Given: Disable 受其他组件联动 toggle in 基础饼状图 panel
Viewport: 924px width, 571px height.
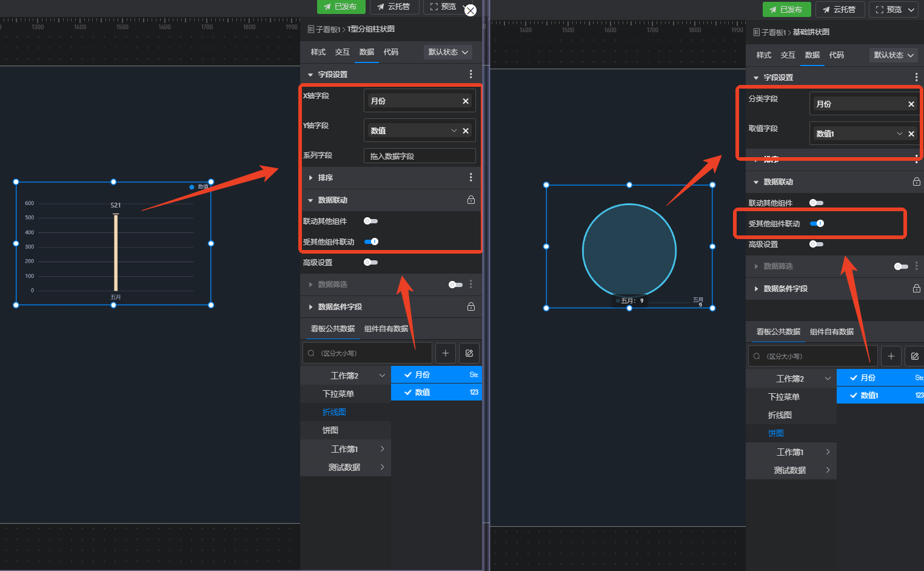Looking at the screenshot, I should coord(817,224).
